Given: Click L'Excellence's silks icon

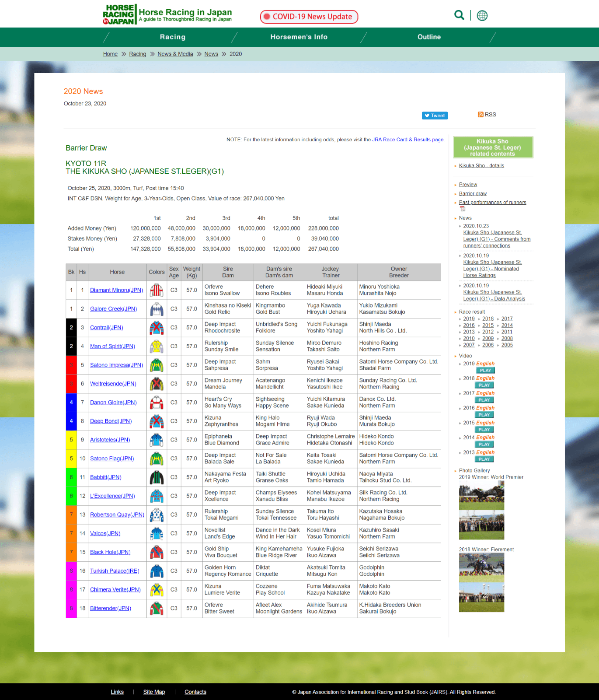Looking at the screenshot, I should [x=157, y=496].
